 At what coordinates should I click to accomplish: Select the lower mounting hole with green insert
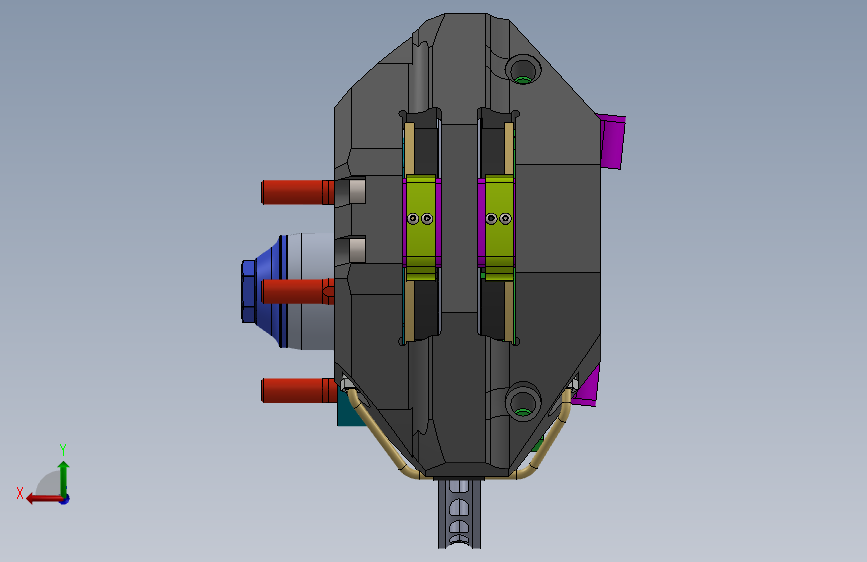[523, 402]
